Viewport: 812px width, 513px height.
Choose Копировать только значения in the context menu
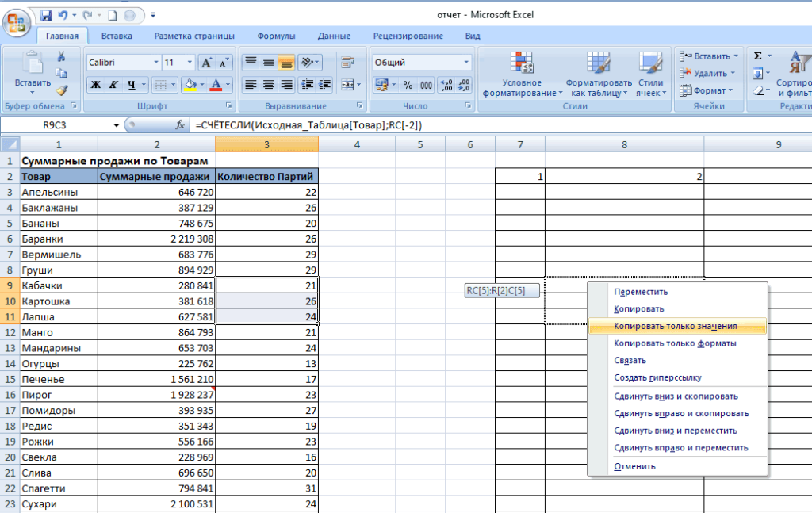pyautogui.click(x=677, y=326)
